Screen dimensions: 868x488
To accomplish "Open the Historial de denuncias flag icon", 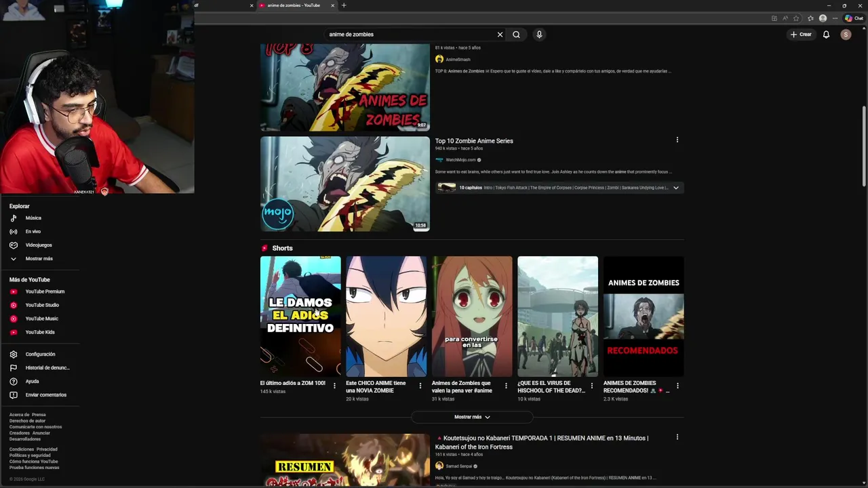I will [x=14, y=368].
